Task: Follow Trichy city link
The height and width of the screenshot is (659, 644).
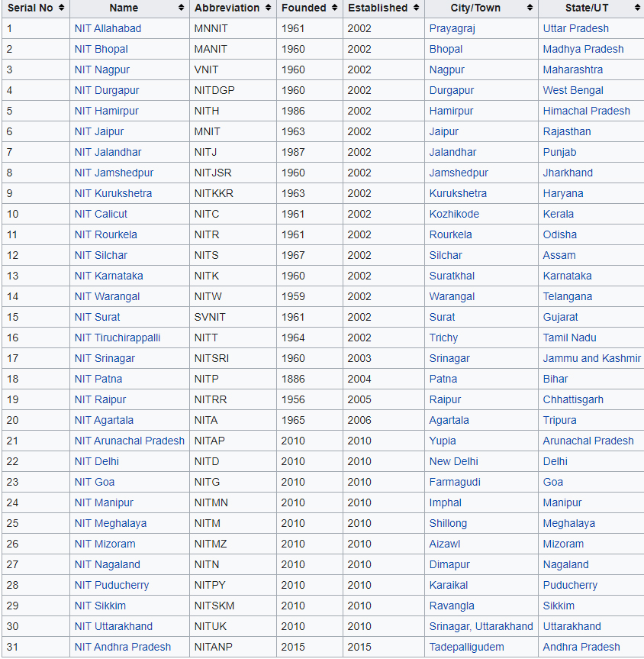Action: point(443,338)
